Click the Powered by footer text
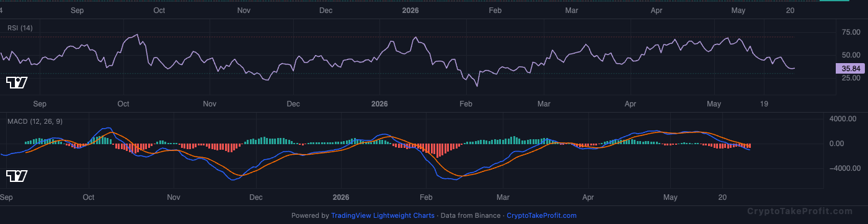868x224 pixels. click(310, 216)
